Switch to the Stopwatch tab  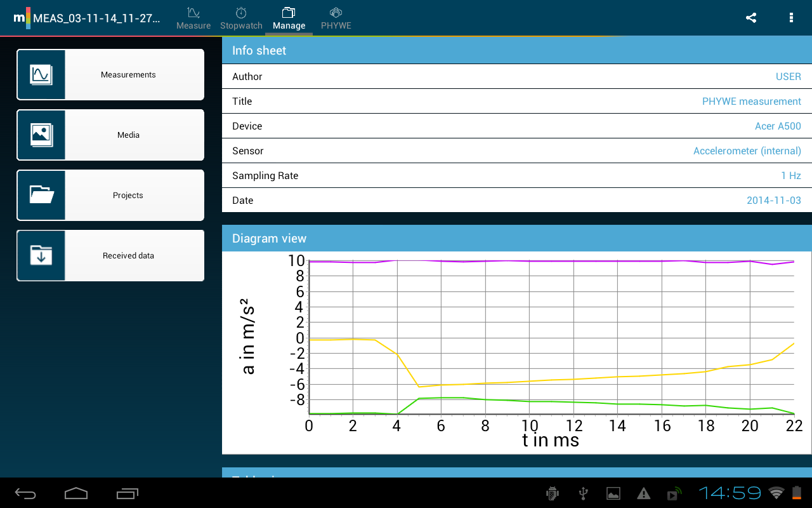point(241,18)
